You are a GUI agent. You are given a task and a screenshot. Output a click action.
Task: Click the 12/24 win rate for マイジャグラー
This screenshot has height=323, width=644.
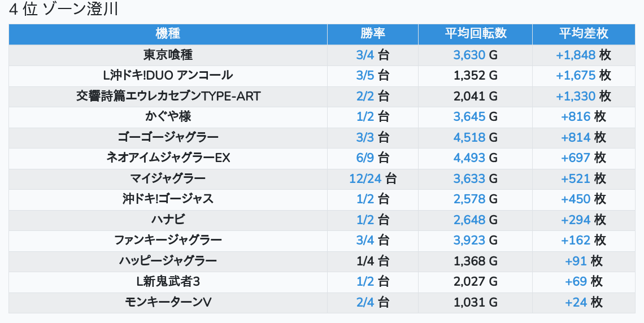click(365, 179)
